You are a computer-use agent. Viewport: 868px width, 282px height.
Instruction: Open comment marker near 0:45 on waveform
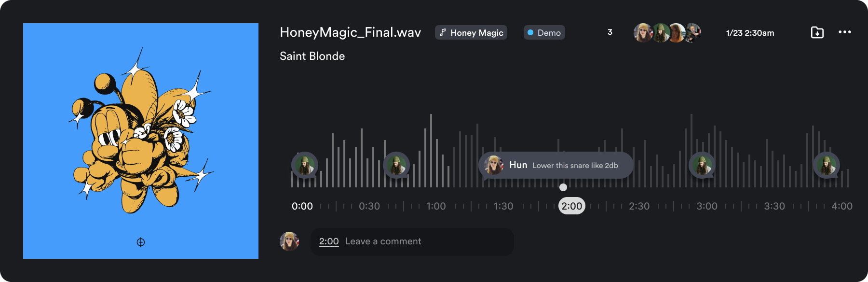396,165
